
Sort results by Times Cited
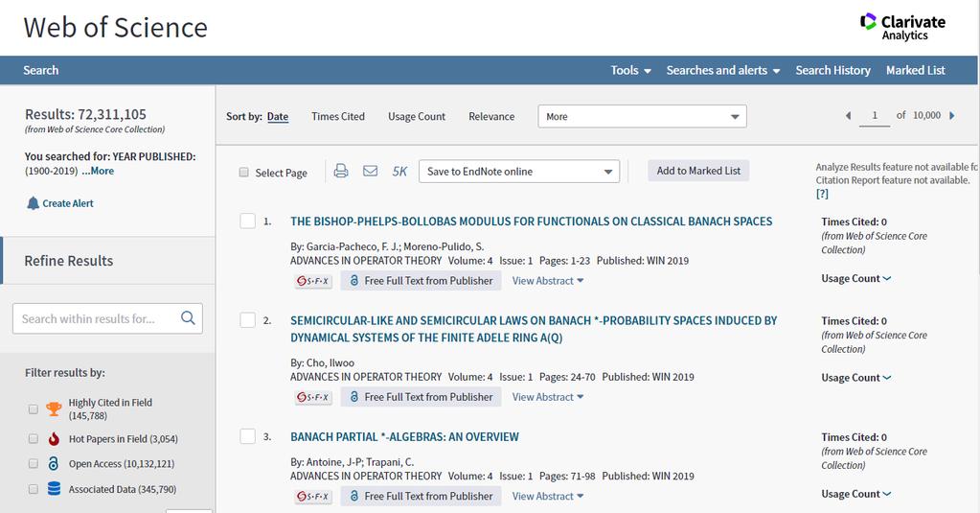(x=337, y=116)
